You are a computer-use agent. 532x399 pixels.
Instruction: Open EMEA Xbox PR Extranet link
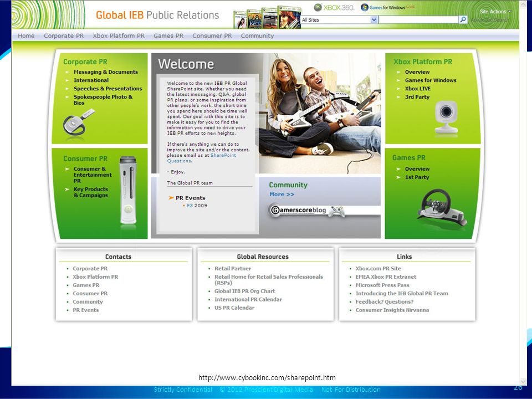point(386,277)
